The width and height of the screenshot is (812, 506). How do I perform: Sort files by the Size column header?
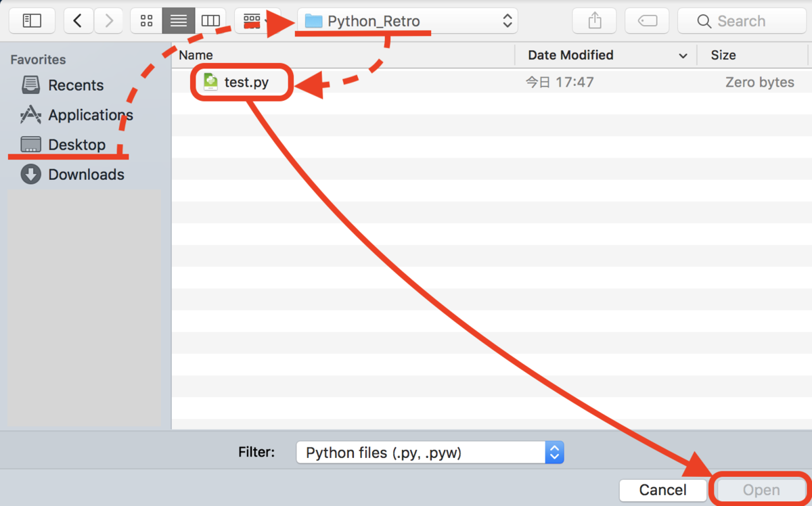723,55
